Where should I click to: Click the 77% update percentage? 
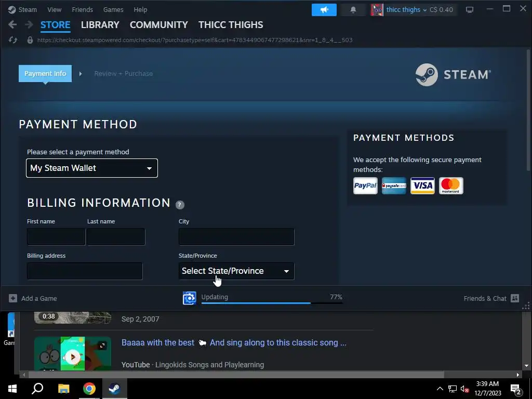[336, 297]
